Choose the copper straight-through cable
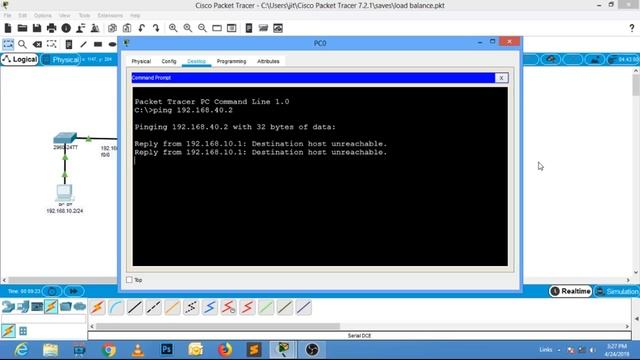 coord(135,307)
